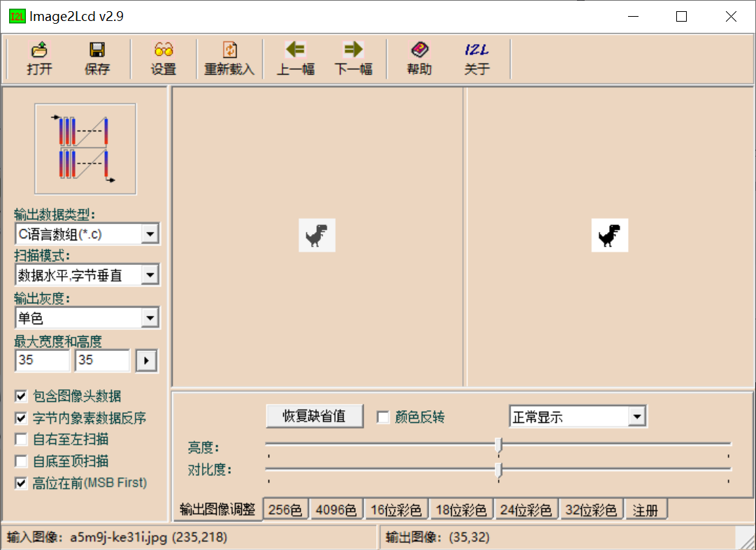
Task: Click the Image2Lcd app icon in title bar
Action: (x=17, y=16)
